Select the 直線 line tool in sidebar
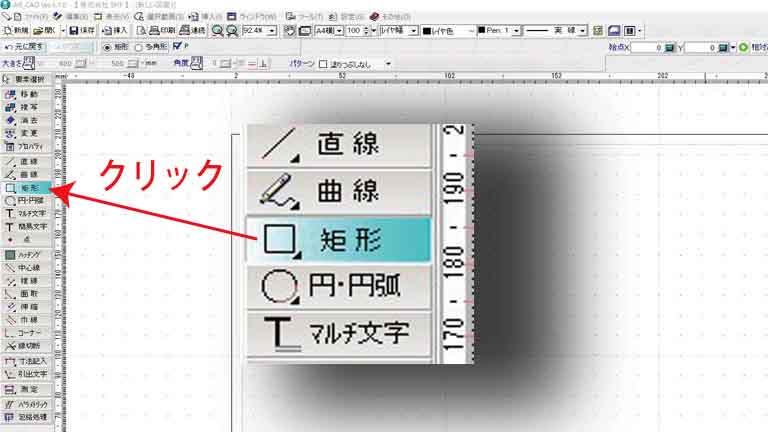This screenshot has width=768, height=432. click(x=26, y=162)
